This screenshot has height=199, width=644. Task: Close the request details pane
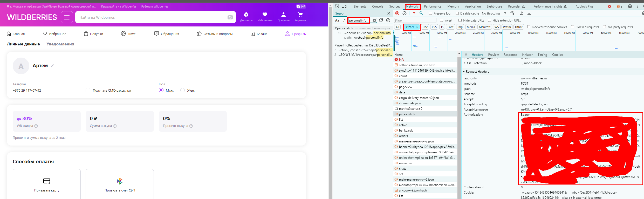coord(466,54)
